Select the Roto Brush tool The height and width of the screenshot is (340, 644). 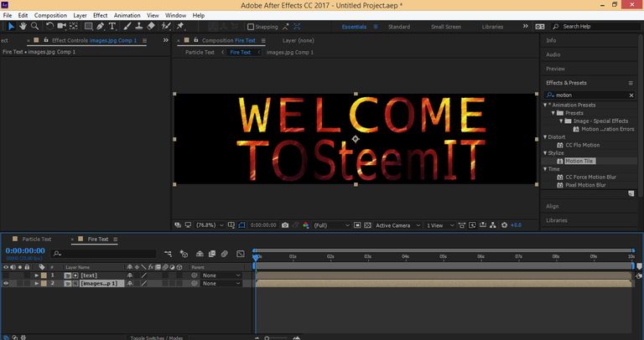(x=166, y=26)
